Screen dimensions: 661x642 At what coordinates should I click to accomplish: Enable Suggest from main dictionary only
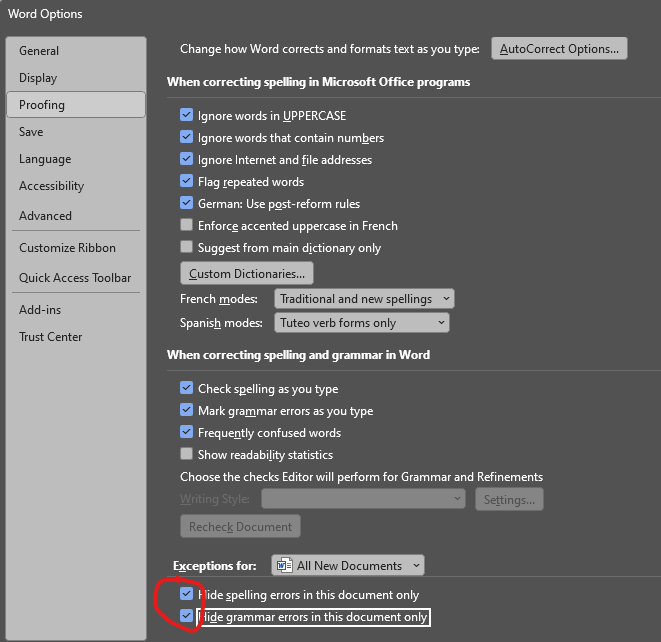[x=186, y=247]
